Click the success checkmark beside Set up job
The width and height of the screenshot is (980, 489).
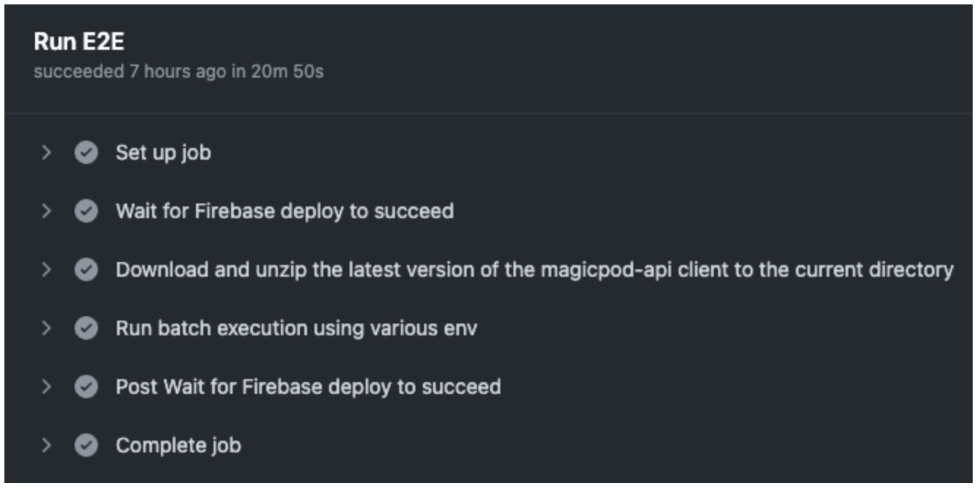point(86,153)
